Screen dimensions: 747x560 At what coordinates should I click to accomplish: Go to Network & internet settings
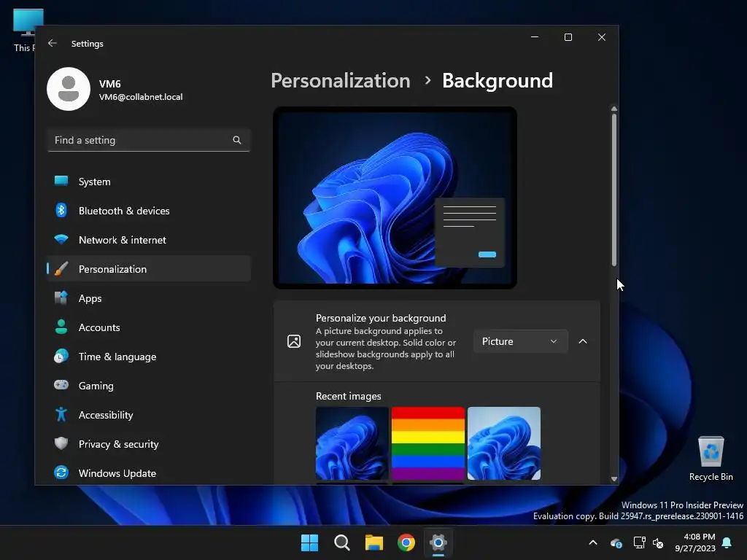149,239
